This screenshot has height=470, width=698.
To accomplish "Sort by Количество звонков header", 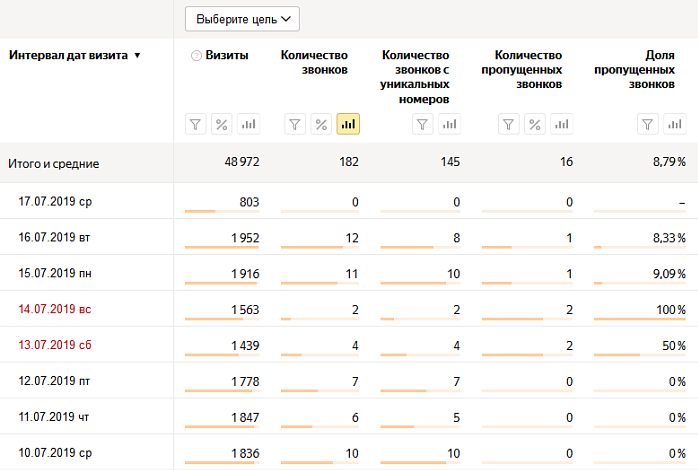I will (x=314, y=62).
